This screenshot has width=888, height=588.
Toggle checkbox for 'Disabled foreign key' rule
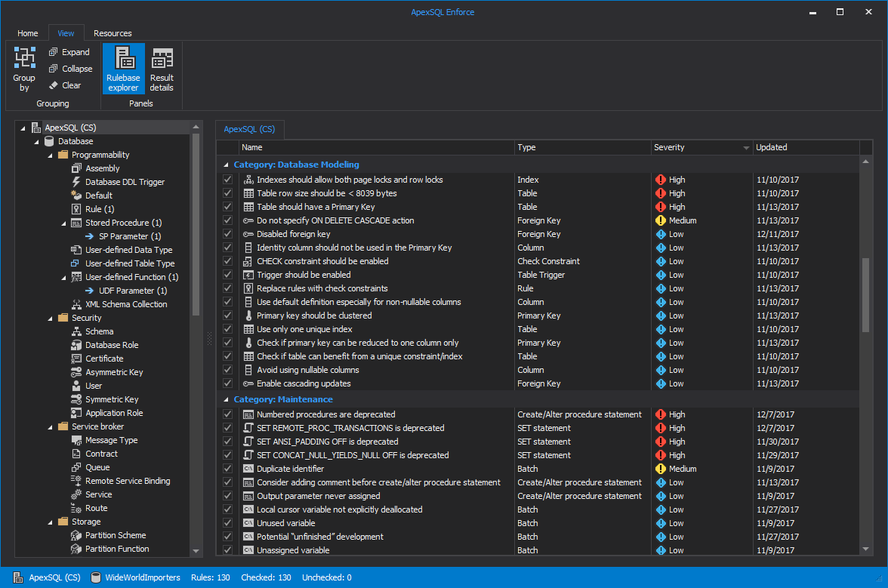pyautogui.click(x=228, y=234)
